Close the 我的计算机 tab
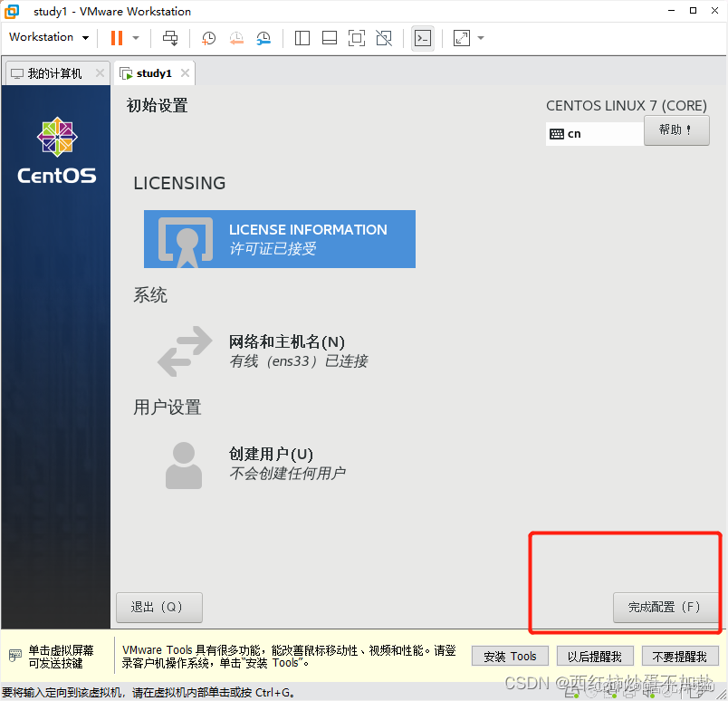 pos(100,73)
